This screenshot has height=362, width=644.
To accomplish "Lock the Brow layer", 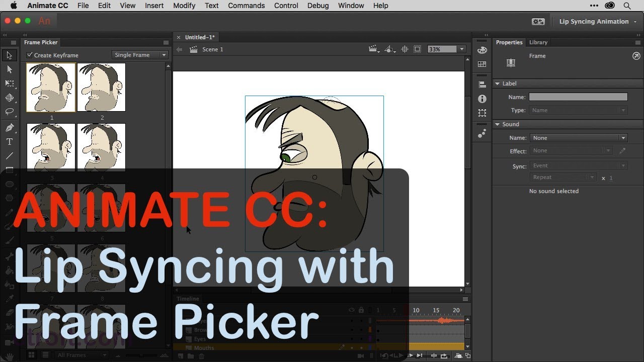I will pyautogui.click(x=361, y=330).
